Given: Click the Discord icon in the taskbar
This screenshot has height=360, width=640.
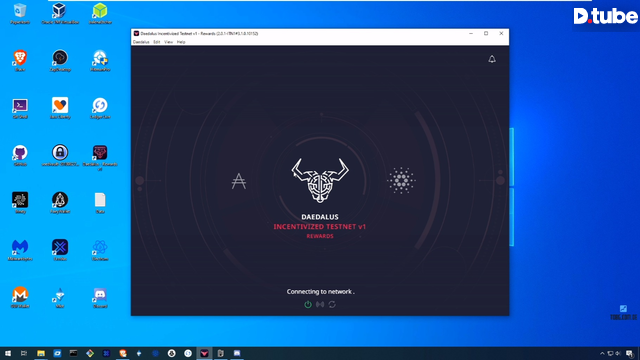Looking at the screenshot, I should pyautogui.click(x=237, y=353).
